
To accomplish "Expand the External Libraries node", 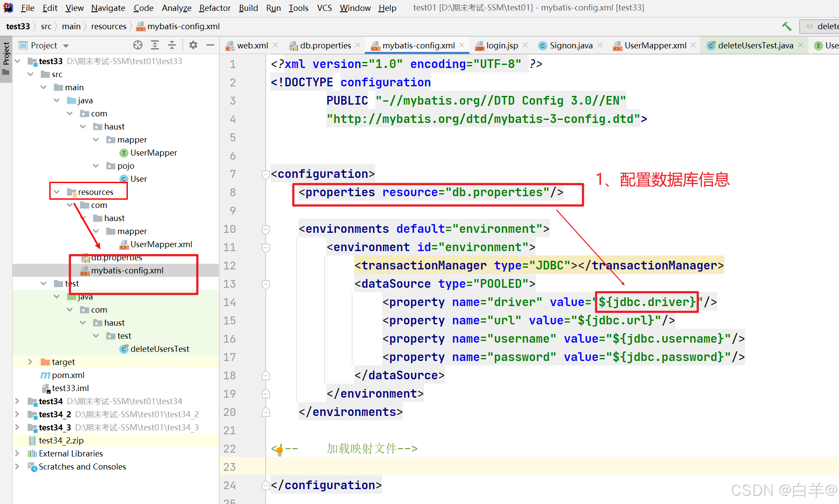I will click(x=17, y=453).
